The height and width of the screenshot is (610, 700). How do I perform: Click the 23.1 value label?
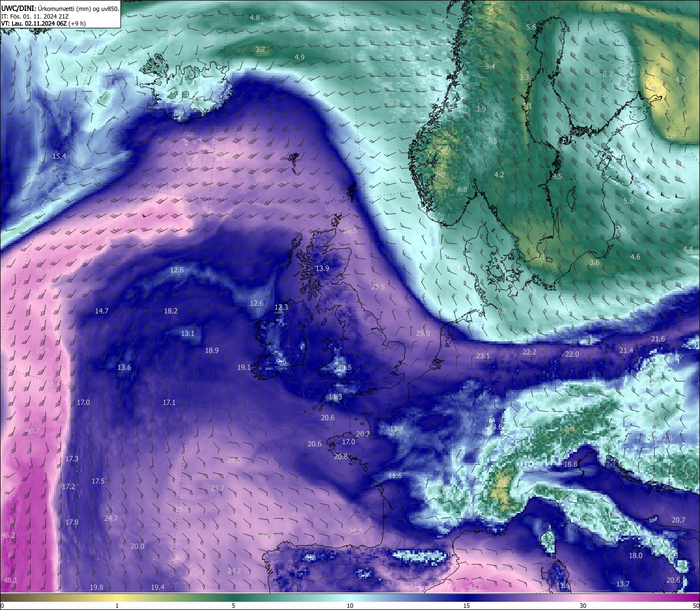(483, 356)
